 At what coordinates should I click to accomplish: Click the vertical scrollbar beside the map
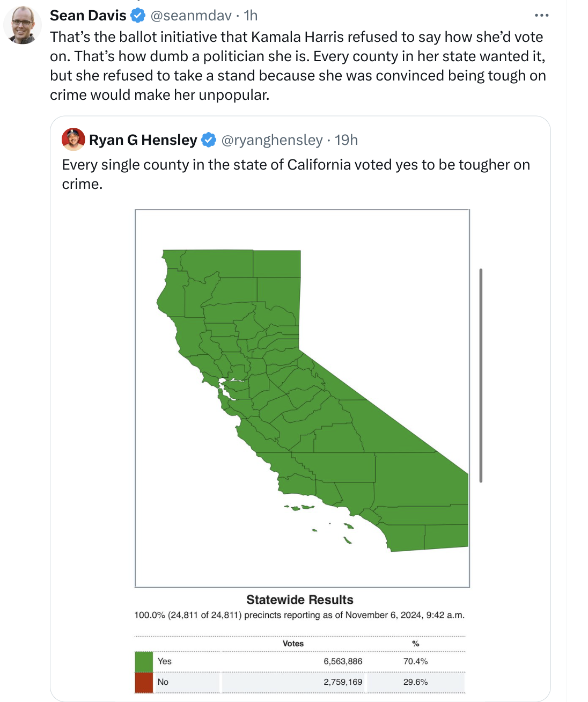coord(481,375)
